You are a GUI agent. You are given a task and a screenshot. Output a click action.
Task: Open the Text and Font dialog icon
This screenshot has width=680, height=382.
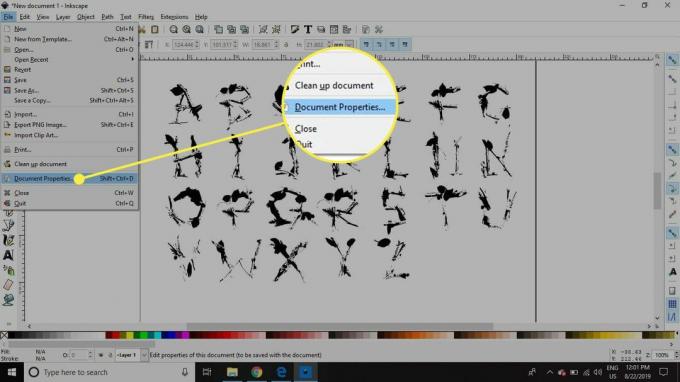307,29
